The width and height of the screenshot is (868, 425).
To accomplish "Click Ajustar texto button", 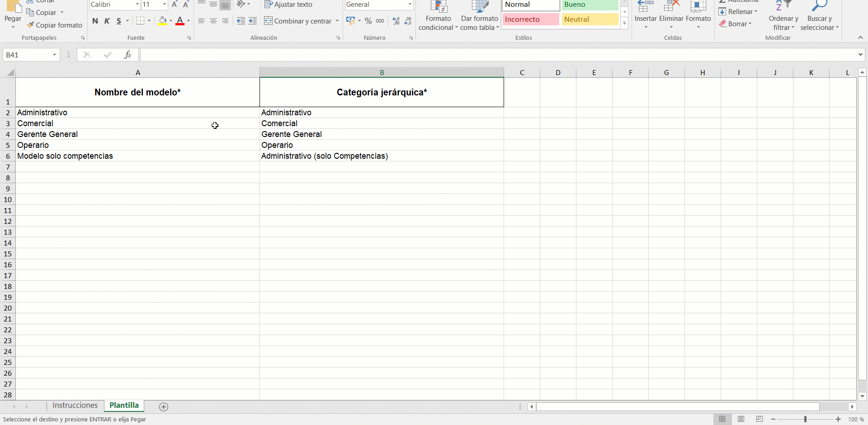I will tap(288, 5).
